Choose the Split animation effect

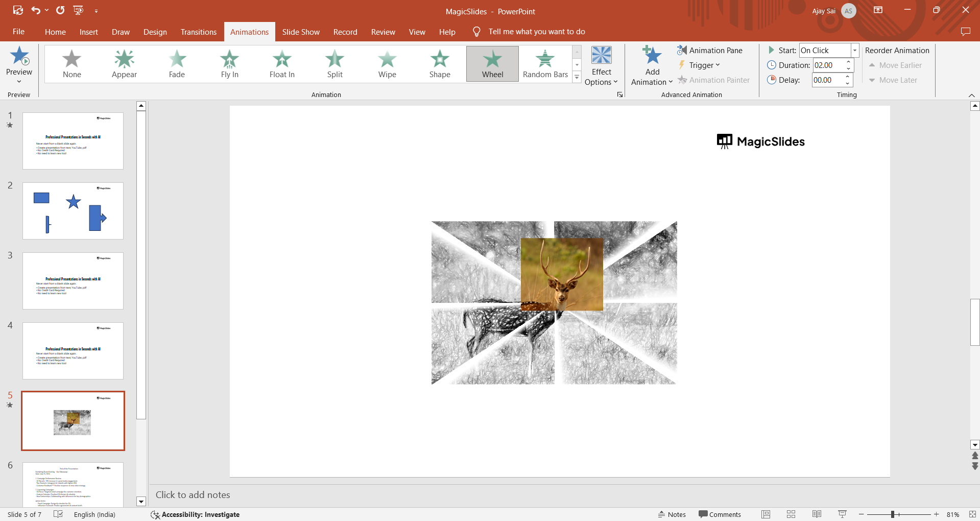(334, 64)
